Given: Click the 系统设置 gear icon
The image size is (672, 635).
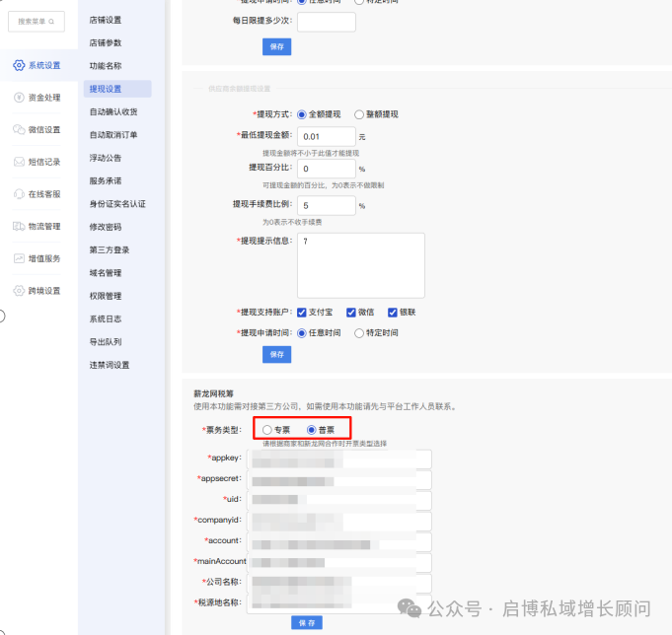Looking at the screenshot, I should [19, 66].
